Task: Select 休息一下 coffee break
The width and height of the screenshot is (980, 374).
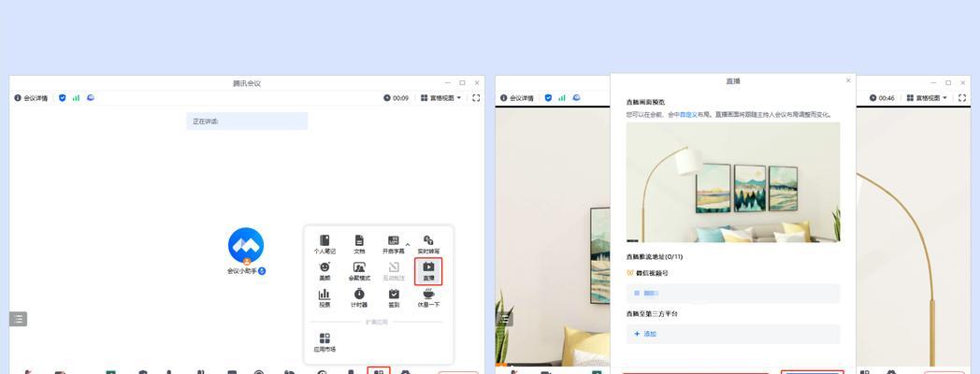Action: tap(428, 298)
